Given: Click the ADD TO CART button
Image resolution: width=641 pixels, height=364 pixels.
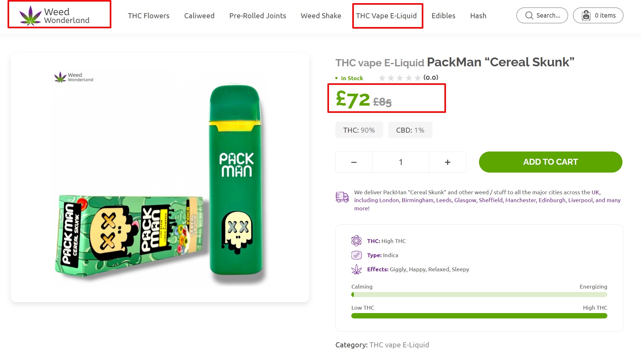Looking at the screenshot, I should [x=550, y=162].
